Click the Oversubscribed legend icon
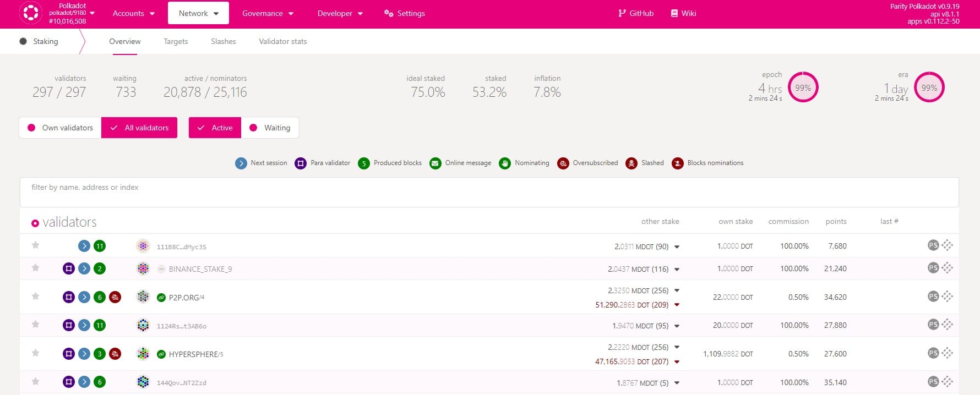980x395 pixels. pos(563,163)
